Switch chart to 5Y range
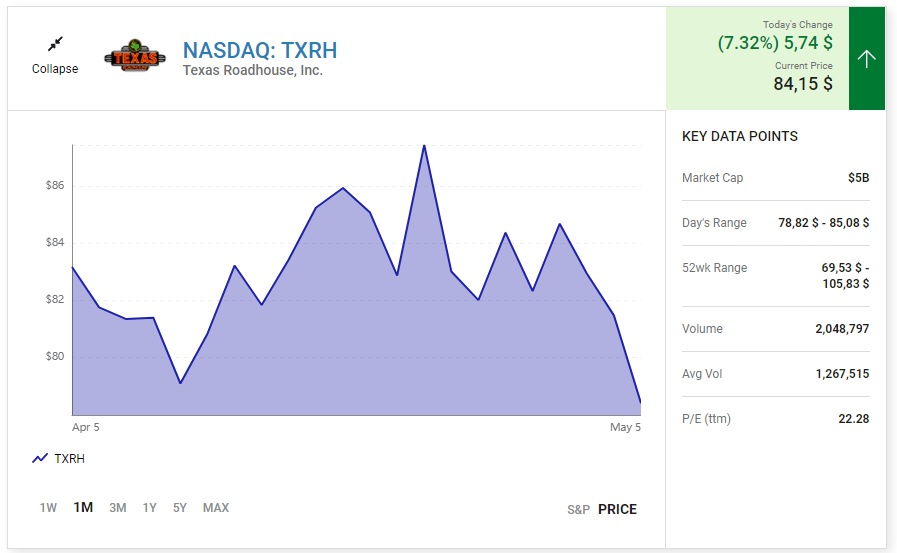The width and height of the screenshot is (897, 553). point(180,508)
